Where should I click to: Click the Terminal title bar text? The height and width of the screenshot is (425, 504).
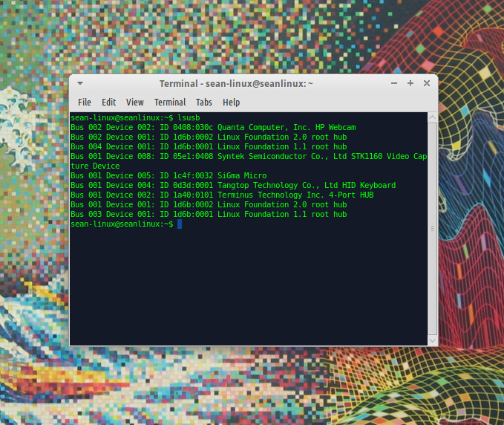236,84
